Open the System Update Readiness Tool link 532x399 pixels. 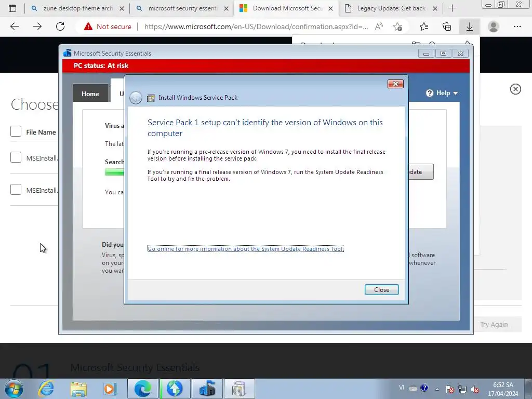pyautogui.click(x=245, y=249)
